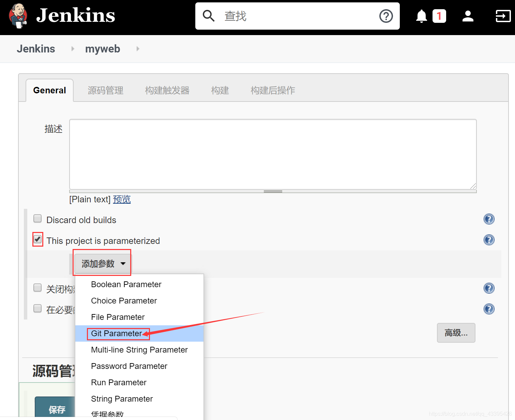
Task: Switch to the 源码管理 tab
Action: point(106,90)
